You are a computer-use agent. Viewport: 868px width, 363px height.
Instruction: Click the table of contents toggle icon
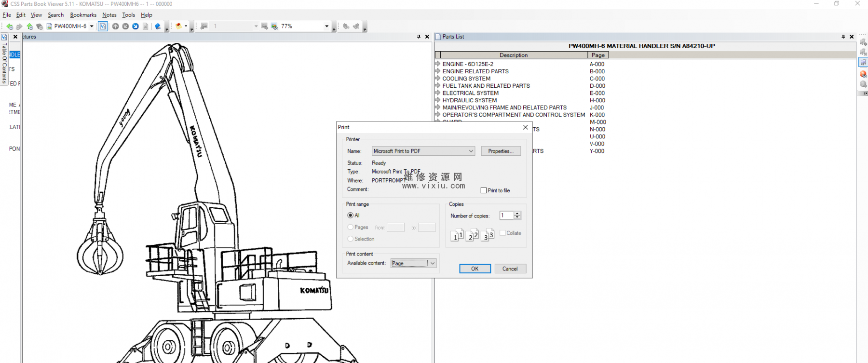(x=103, y=27)
